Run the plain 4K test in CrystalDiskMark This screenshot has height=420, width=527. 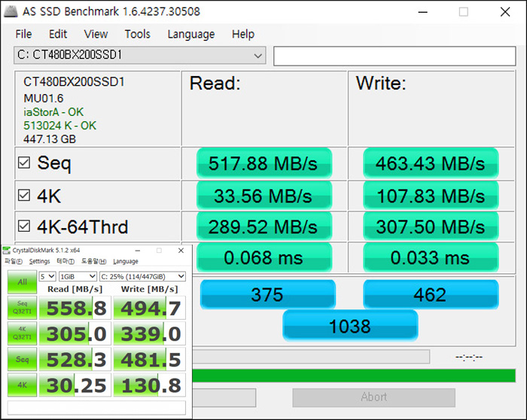(x=22, y=385)
